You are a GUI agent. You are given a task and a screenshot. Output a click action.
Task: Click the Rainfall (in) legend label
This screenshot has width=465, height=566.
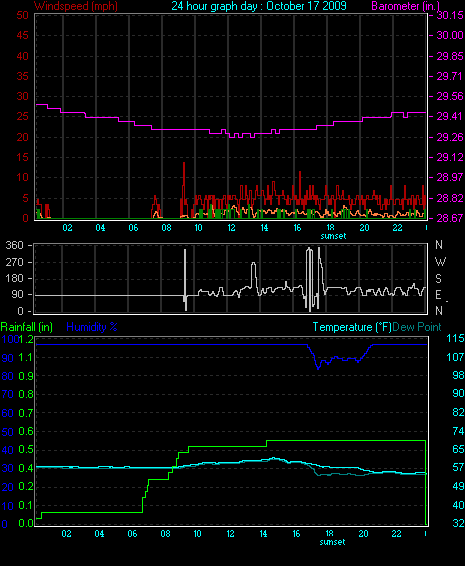(27, 327)
